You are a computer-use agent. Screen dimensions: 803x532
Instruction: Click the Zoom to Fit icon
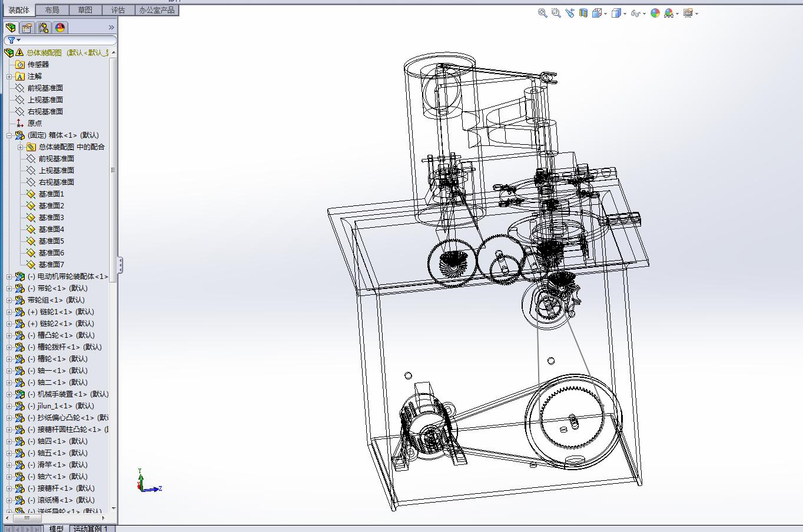coord(542,13)
